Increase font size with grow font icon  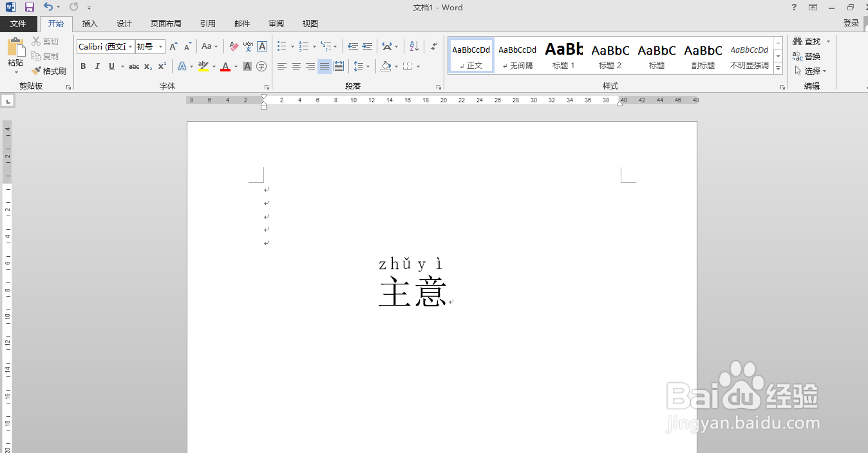point(173,46)
